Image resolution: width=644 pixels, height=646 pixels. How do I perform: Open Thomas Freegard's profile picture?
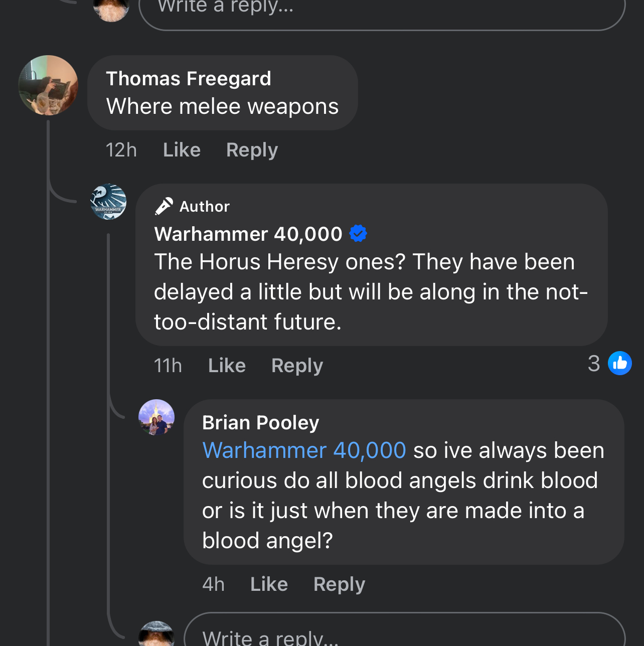pos(48,85)
